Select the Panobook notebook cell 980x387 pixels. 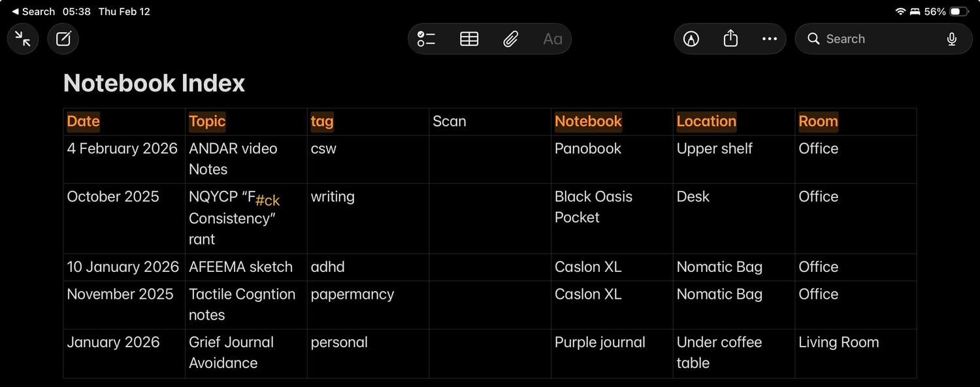click(x=588, y=149)
